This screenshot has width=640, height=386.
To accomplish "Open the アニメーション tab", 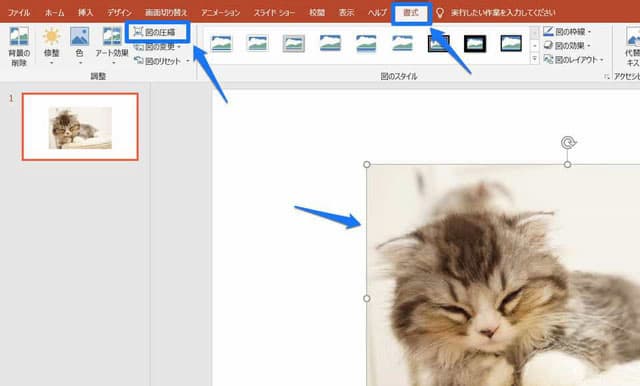I will pos(220,13).
